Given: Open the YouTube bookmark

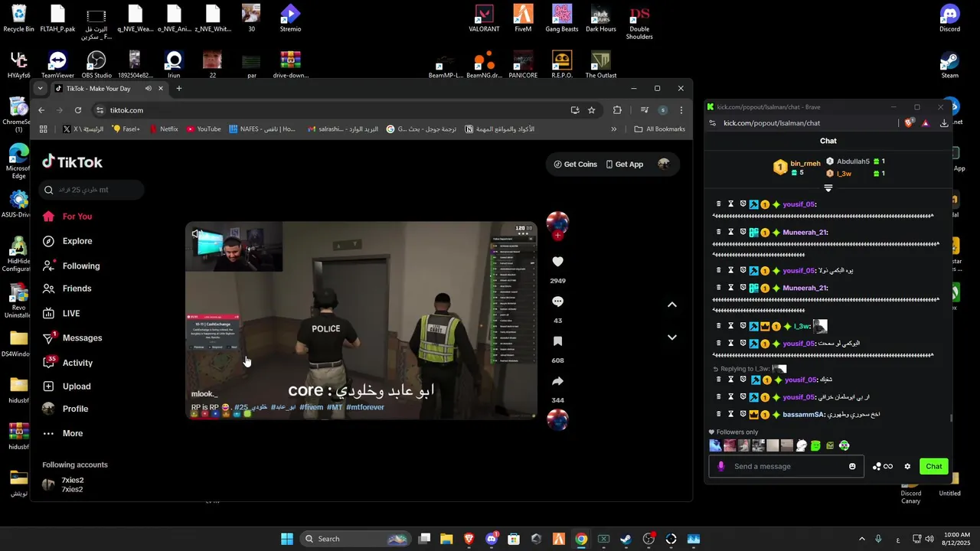Looking at the screenshot, I should tap(204, 129).
